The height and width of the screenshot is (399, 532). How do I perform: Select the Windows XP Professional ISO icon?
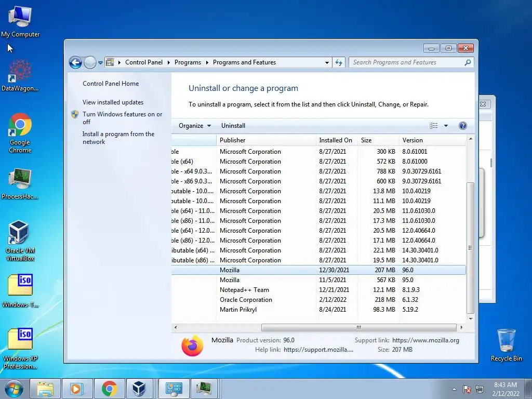coord(20,348)
